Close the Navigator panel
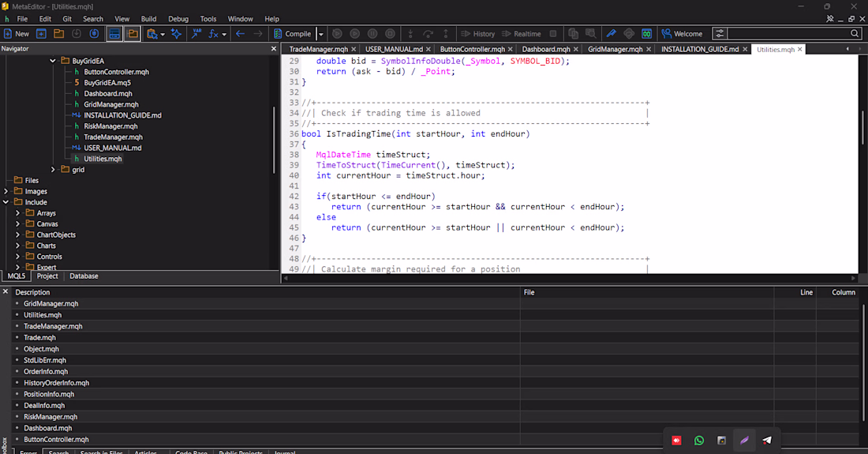This screenshot has height=454, width=868. 274,49
